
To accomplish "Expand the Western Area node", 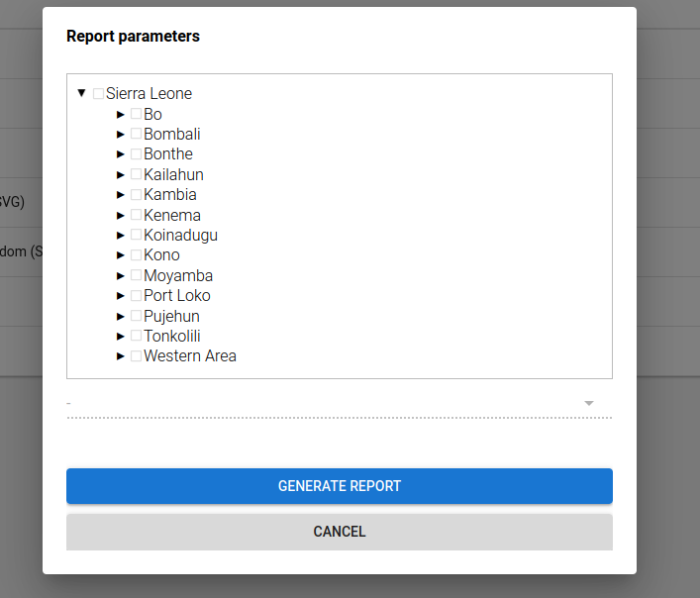I will (x=120, y=355).
